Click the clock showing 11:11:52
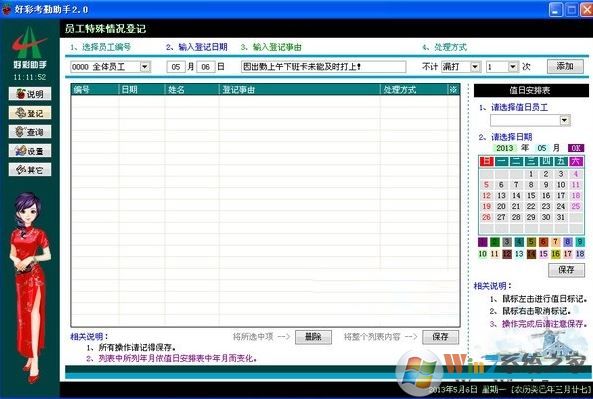The width and height of the screenshot is (593, 399). tap(30, 77)
